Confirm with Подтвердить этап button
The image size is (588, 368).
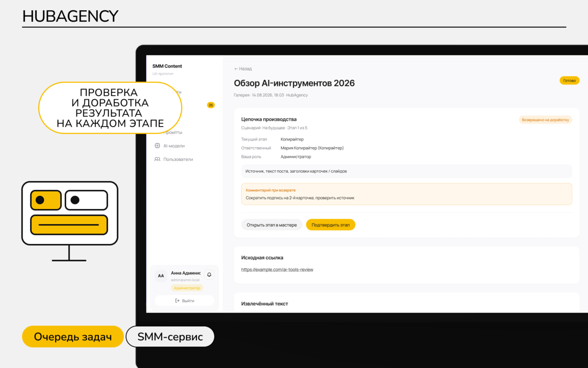[x=331, y=225]
